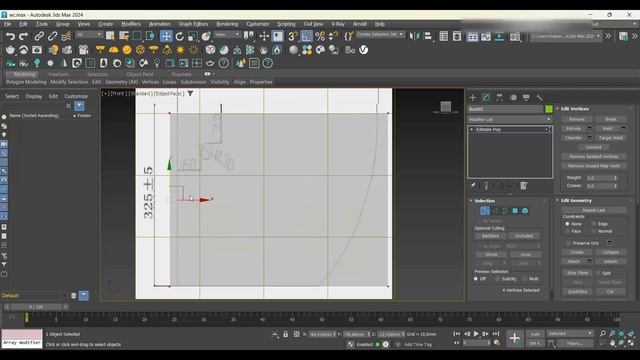Open the Customize menu
This screenshot has height=360, width=640.
[258, 24]
